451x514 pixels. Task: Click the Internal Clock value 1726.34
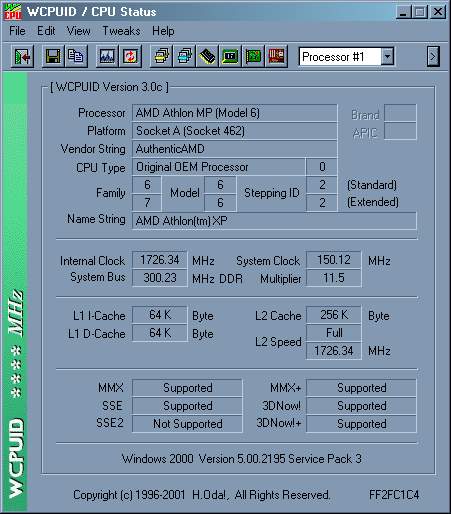[x=160, y=260]
